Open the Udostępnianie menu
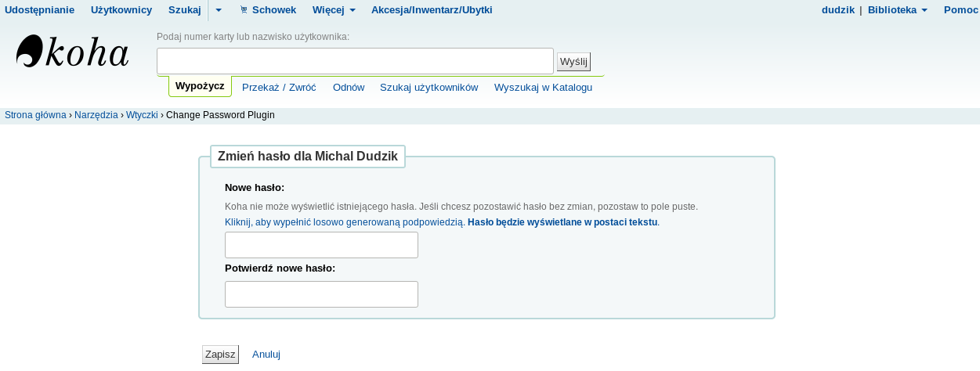The height and width of the screenshot is (371, 980). tap(40, 10)
